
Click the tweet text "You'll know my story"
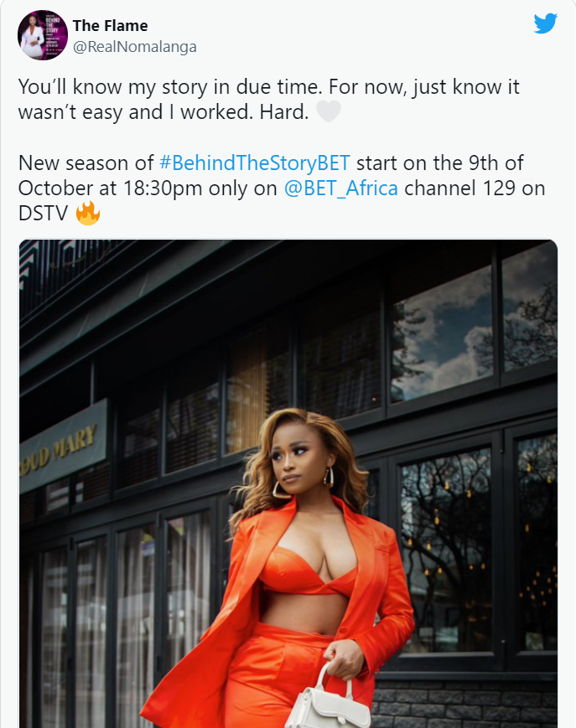[x=112, y=87]
